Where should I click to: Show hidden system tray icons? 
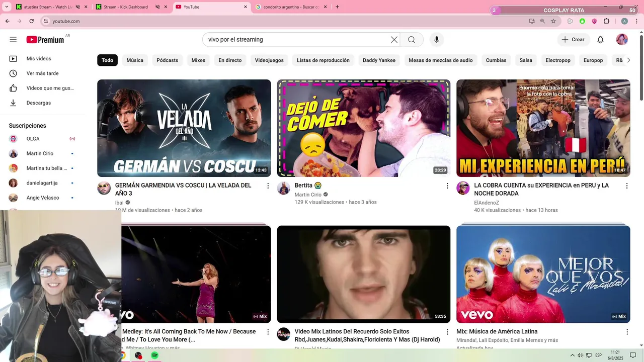point(573,355)
